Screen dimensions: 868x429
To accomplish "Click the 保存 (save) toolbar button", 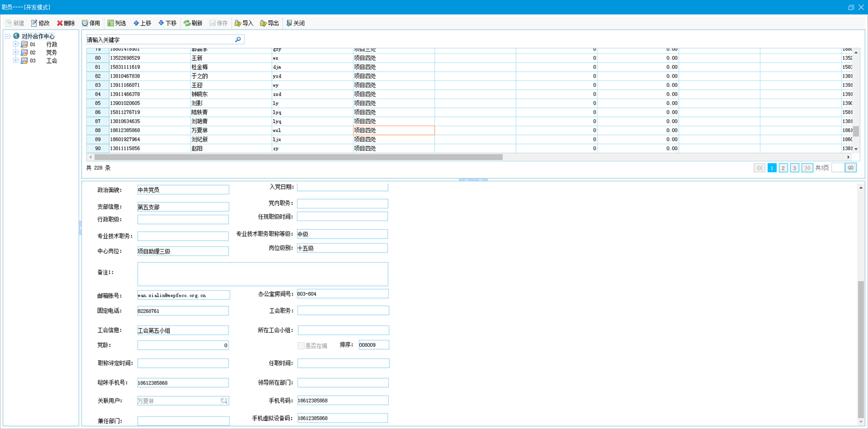I will [218, 23].
